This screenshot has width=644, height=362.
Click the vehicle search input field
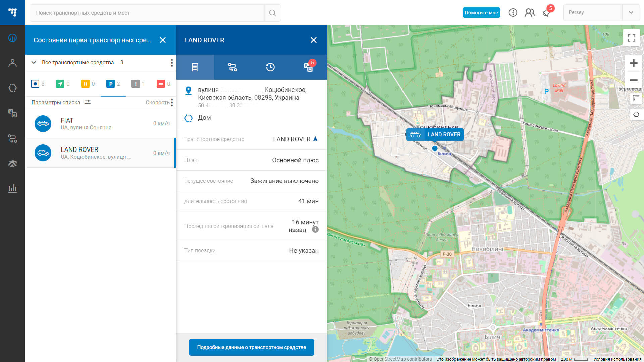pos(148,13)
